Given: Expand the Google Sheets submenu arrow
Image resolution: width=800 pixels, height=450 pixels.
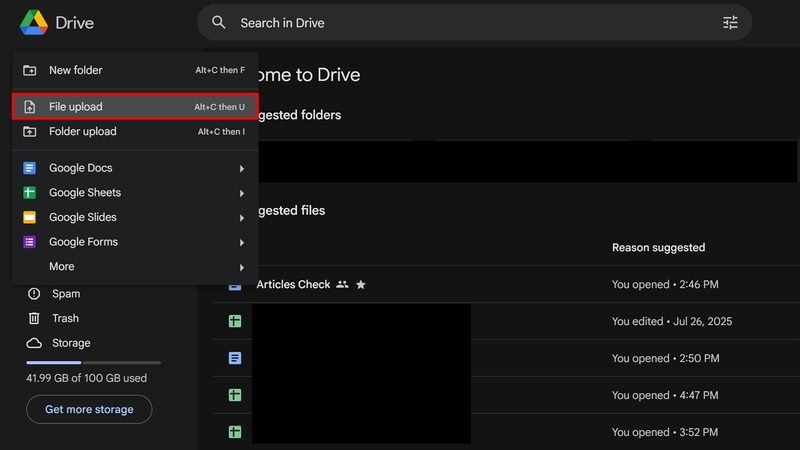Looking at the screenshot, I should click(x=241, y=193).
